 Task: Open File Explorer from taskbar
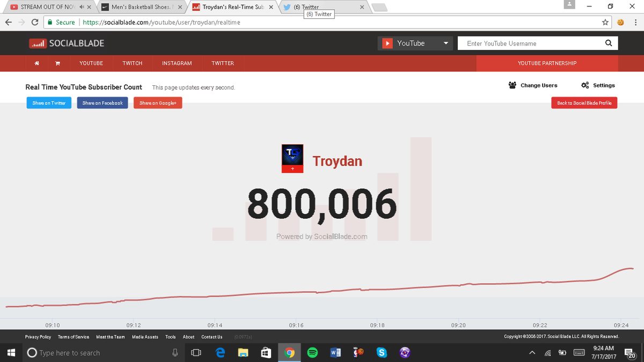click(243, 352)
